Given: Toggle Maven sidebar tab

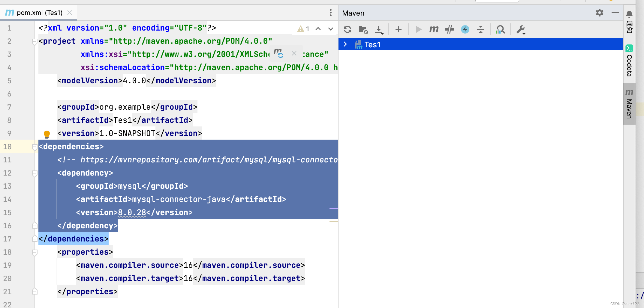Looking at the screenshot, I should (x=629, y=104).
